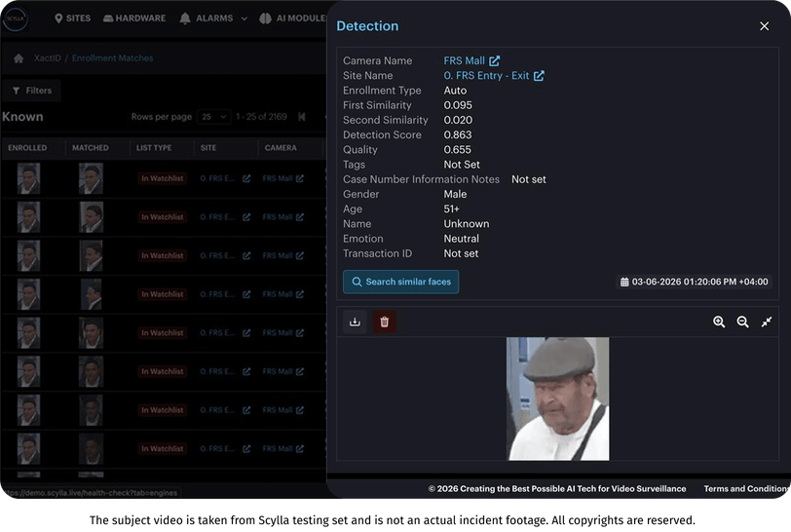This screenshot has height=532, width=791.
Task: Open the fifth row's FRS Mall external-link icon
Action: tap(300, 332)
